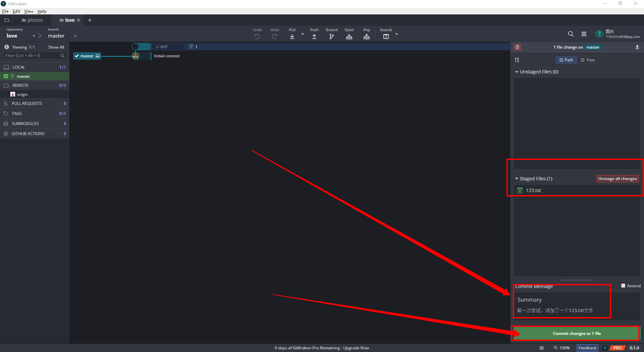Open the hamburger menu icon
644x352 pixels.
coord(584,34)
